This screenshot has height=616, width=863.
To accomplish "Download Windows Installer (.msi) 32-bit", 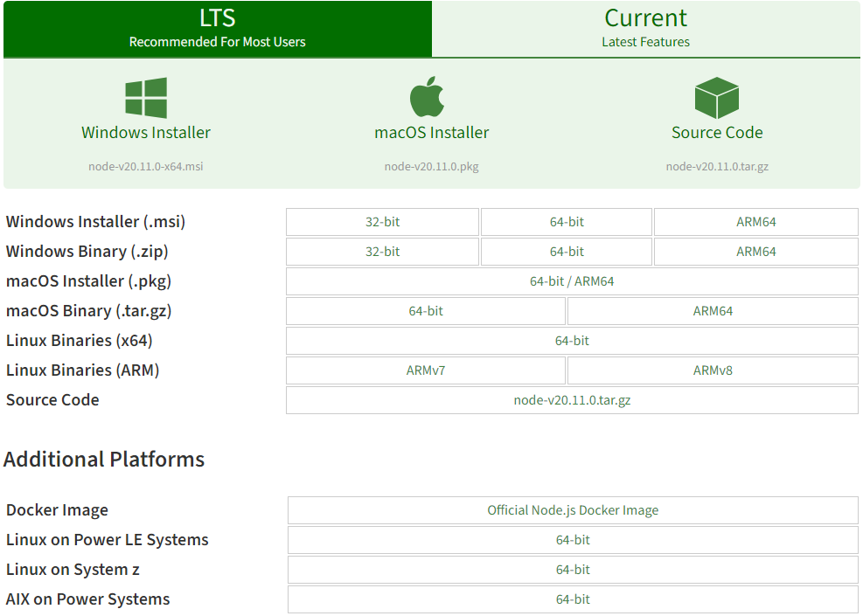I will point(382,222).
